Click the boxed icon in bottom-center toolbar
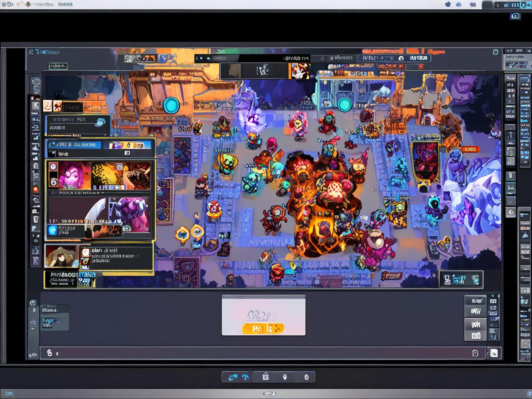532x399 pixels. [x=266, y=377]
